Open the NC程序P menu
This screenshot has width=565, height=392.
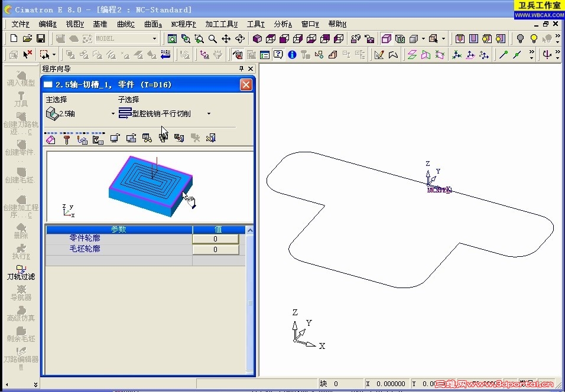click(183, 24)
